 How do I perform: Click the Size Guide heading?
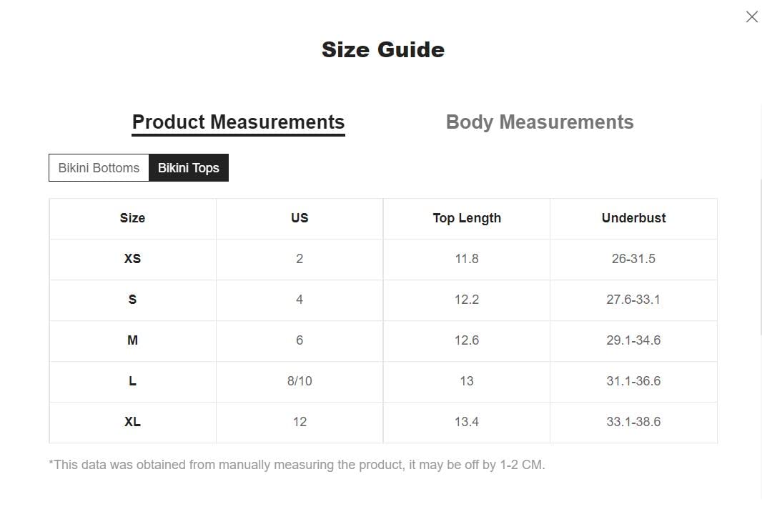(x=383, y=49)
